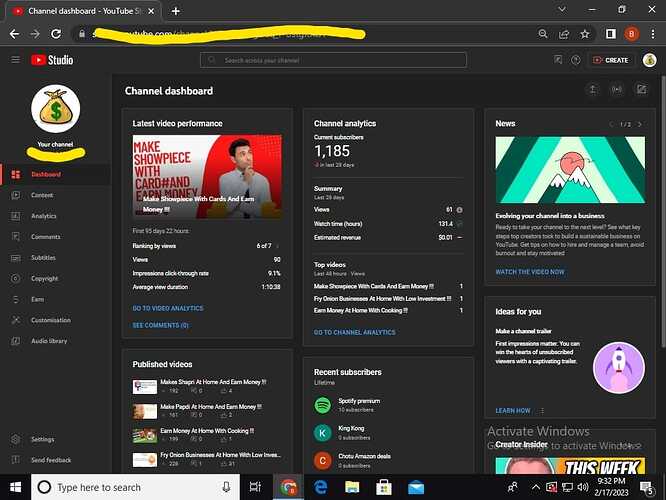The width and height of the screenshot is (666, 500).
Task: Click the Creator Insider video thumbnail
Action: (x=570, y=466)
